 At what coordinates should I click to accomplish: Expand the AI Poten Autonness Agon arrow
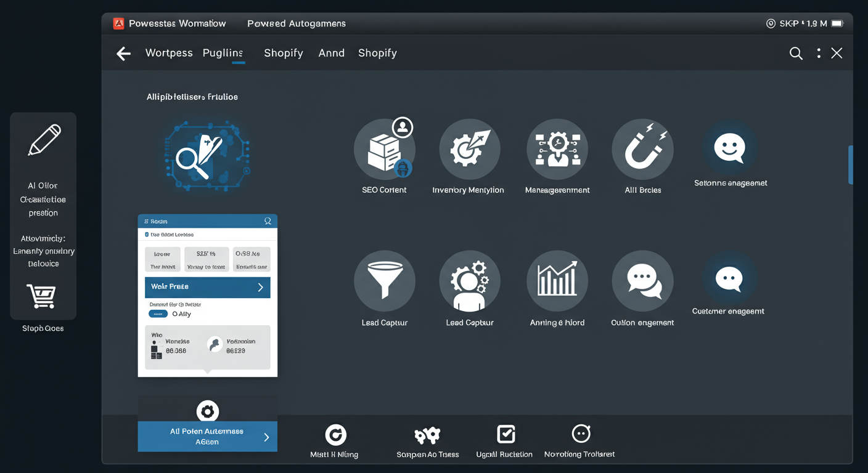click(266, 436)
